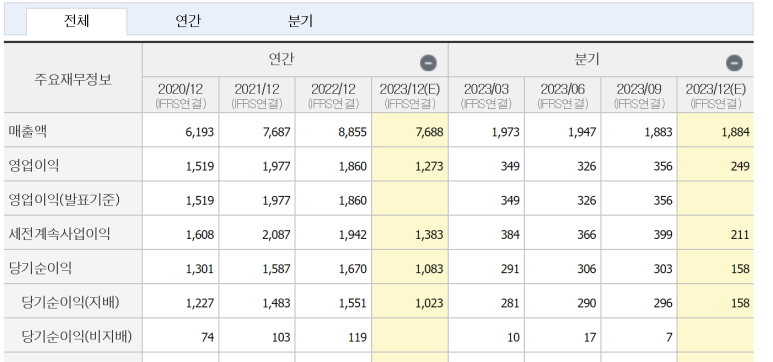Select the 1,383 estimated pre-tax income

(429, 235)
